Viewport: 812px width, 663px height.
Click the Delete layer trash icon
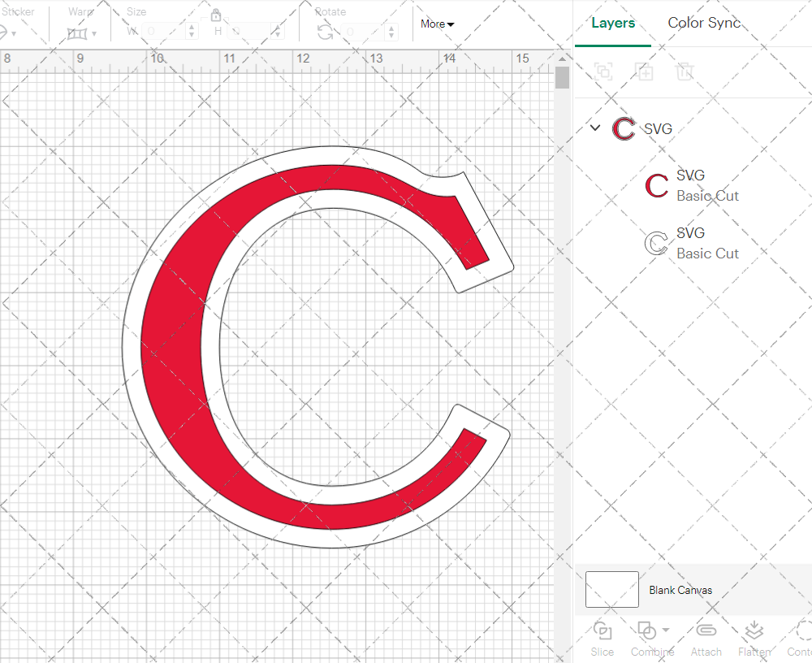pos(684,71)
